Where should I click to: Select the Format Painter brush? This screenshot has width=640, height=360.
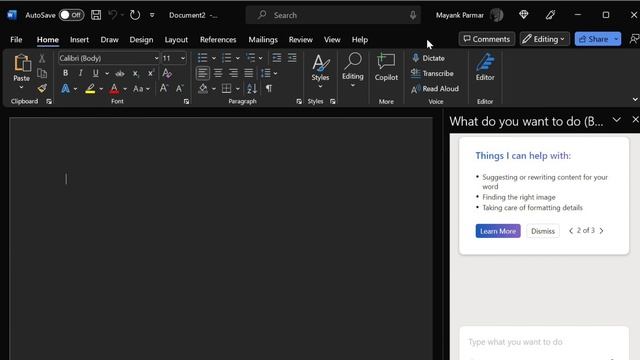42,88
